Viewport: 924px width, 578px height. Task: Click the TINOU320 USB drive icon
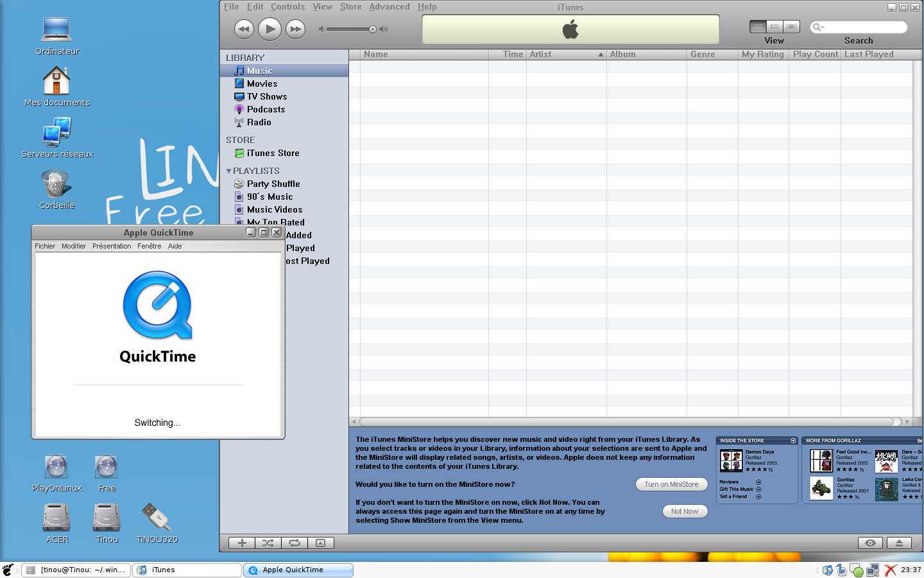point(157,523)
